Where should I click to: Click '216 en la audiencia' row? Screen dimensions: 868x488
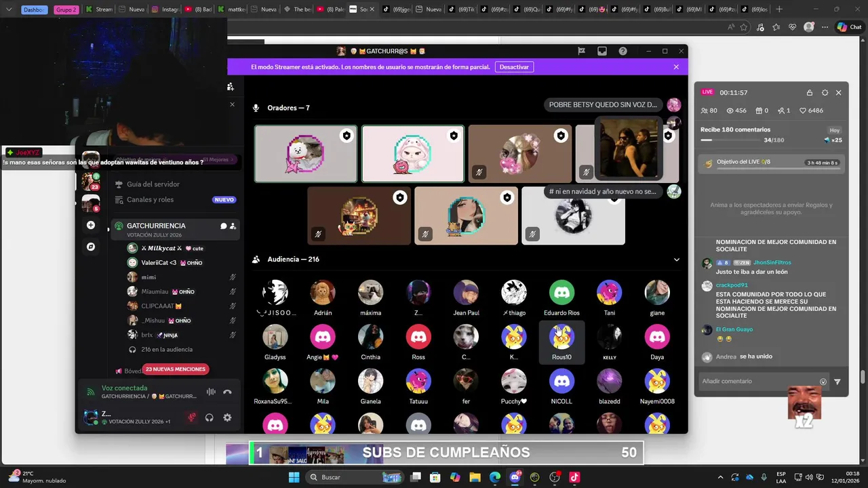tap(167, 350)
